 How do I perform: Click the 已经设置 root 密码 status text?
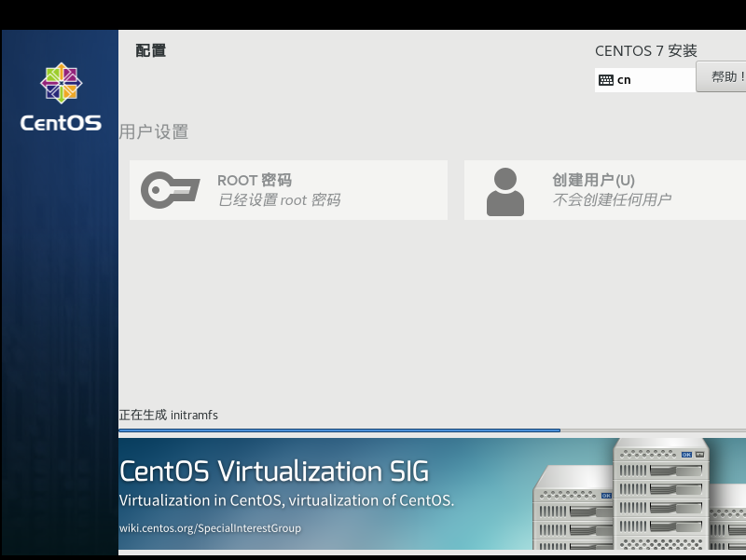coord(279,199)
